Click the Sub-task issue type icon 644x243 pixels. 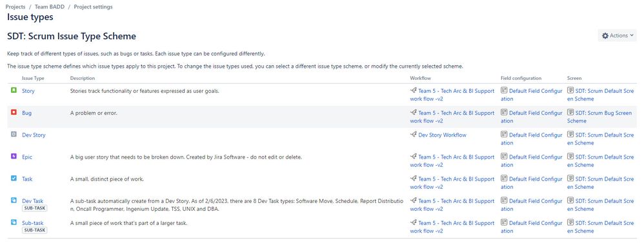click(x=14, y=222)
